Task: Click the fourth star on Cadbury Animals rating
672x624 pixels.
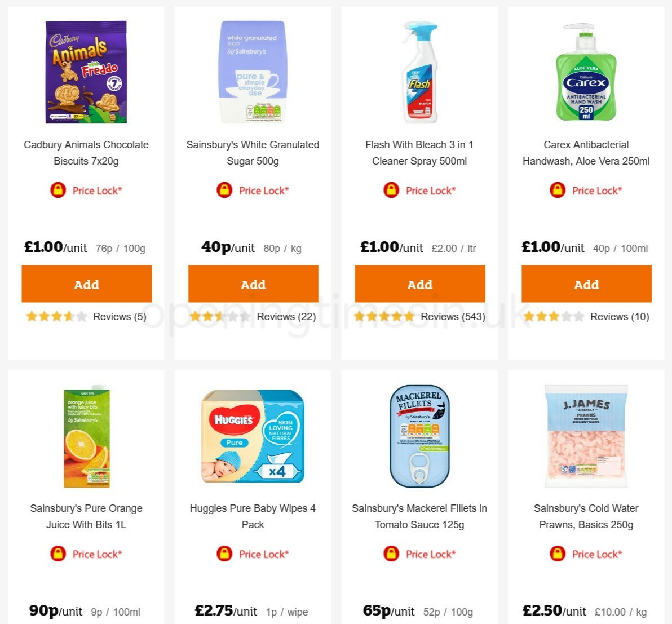Action: tap(69, 317)
